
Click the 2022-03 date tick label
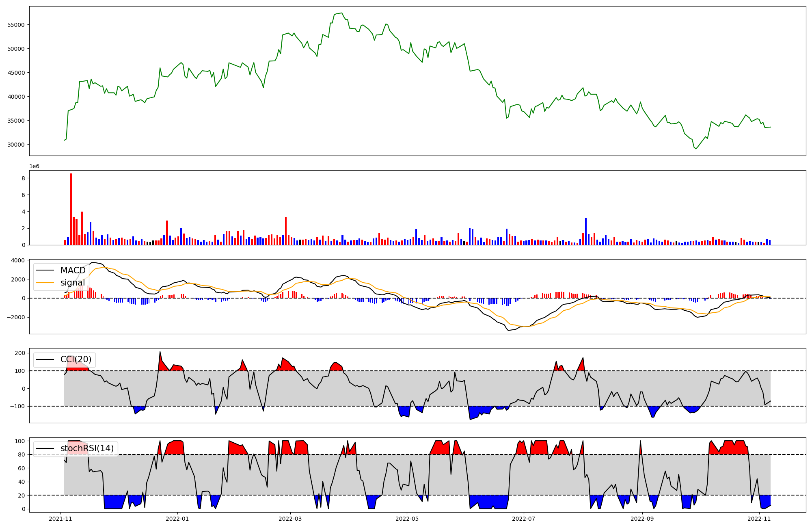pos(290,518)
